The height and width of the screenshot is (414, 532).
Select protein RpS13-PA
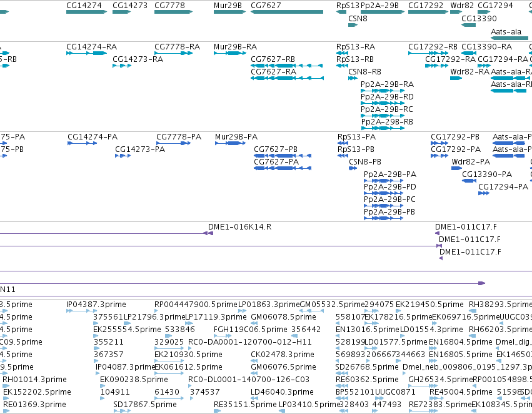click(356, 137)
